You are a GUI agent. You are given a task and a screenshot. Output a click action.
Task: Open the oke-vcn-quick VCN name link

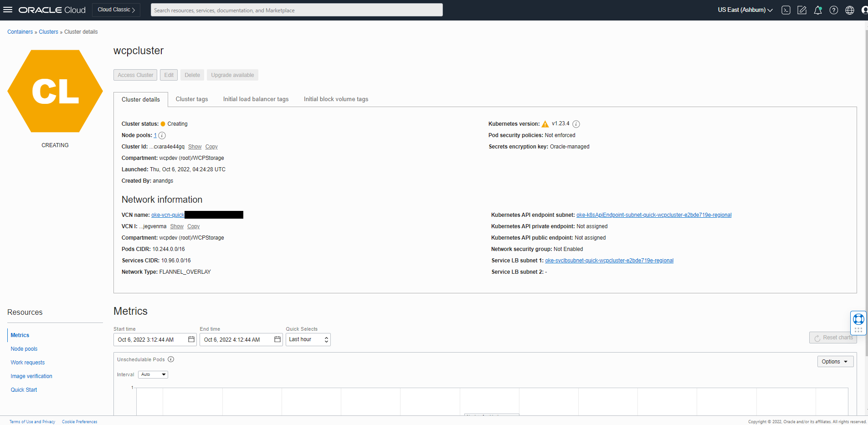(168, 215)
